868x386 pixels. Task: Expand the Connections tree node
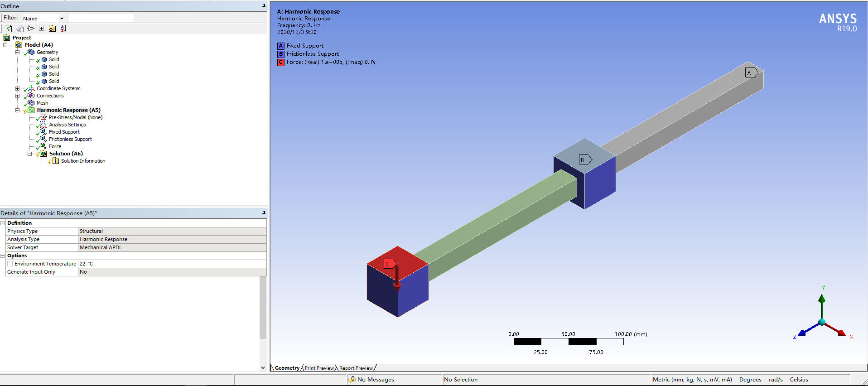point(18,96)
